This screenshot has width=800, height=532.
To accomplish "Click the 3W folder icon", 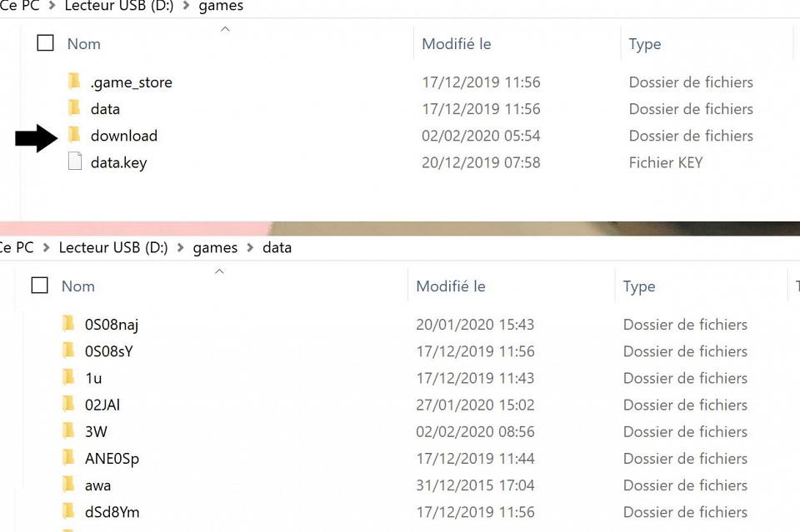I will pos(68,430).
